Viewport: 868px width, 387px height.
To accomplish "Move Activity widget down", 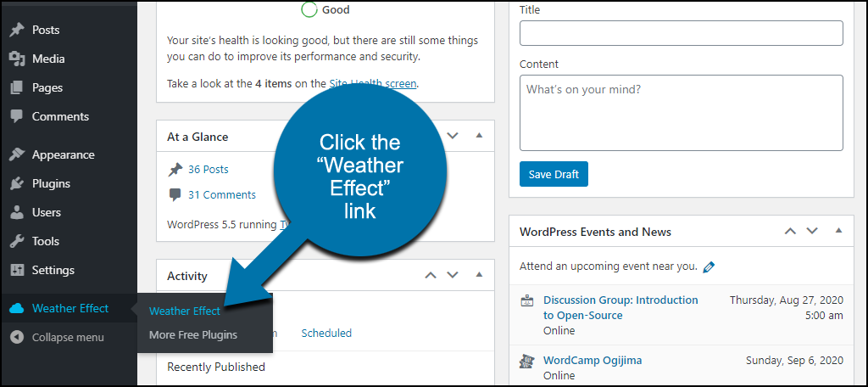I will coord(453,275).
